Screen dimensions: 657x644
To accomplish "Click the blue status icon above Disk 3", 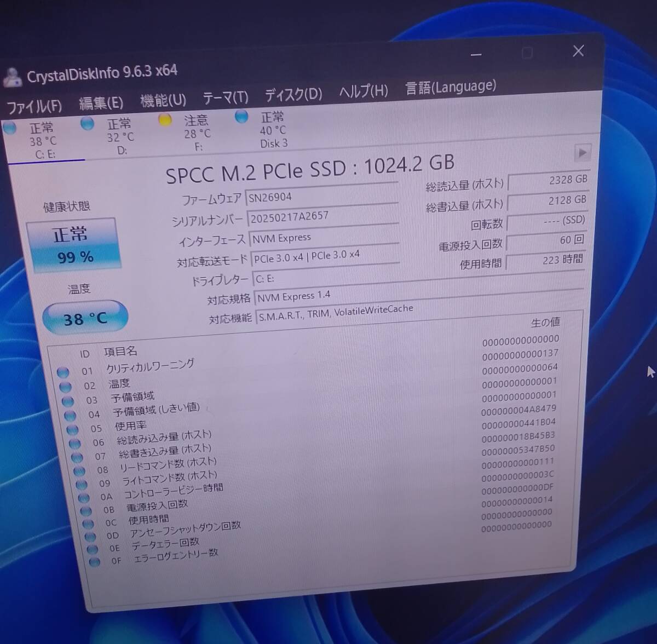I will pyautogui.click(x=241, y=117).
